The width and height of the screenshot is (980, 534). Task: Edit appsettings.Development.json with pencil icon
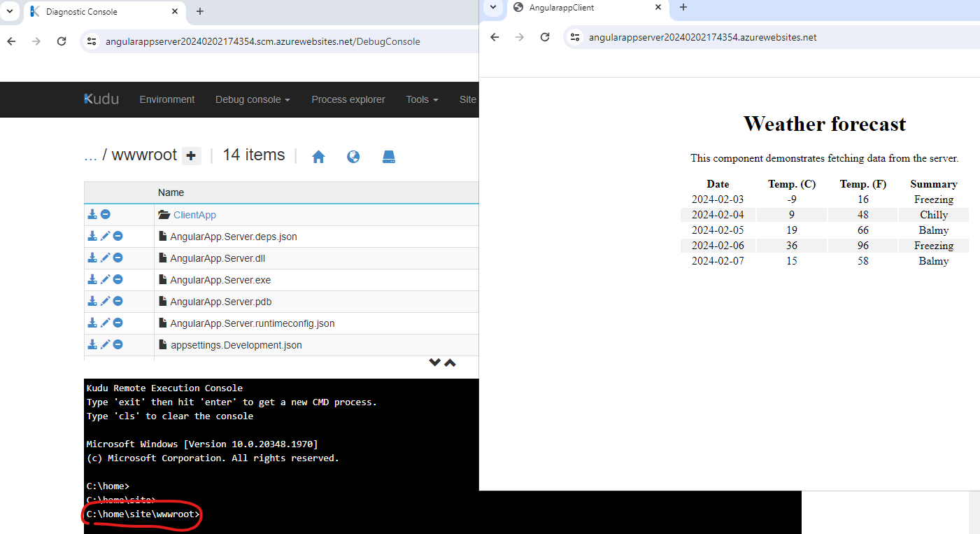click(x=106, y=344)
